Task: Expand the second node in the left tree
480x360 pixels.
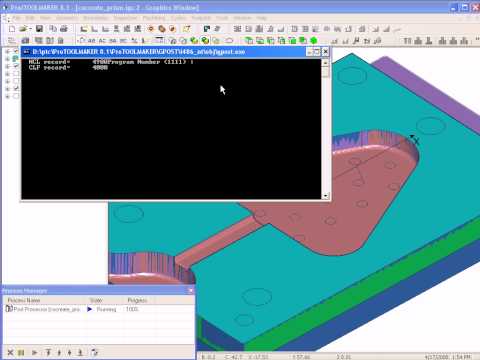Action: click(x=7, y=59)
